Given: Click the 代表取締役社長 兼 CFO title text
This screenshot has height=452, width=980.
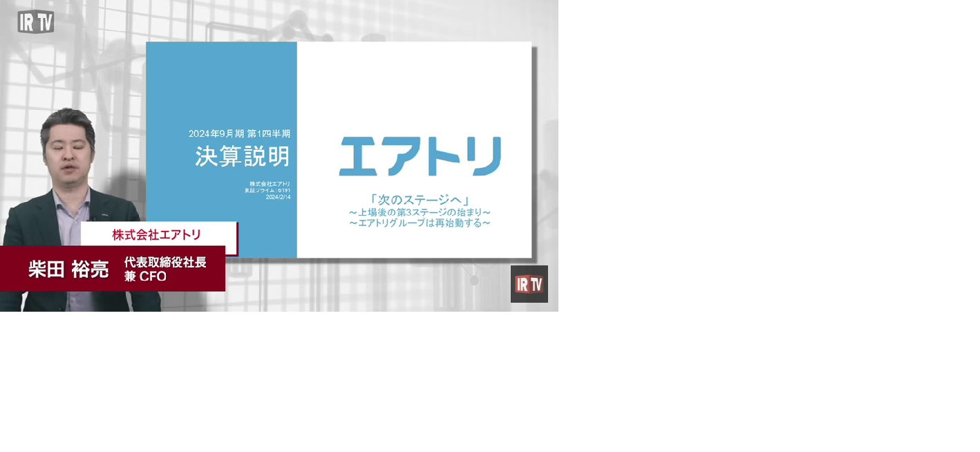Looking at the screenshot, I should pos(165,270).
